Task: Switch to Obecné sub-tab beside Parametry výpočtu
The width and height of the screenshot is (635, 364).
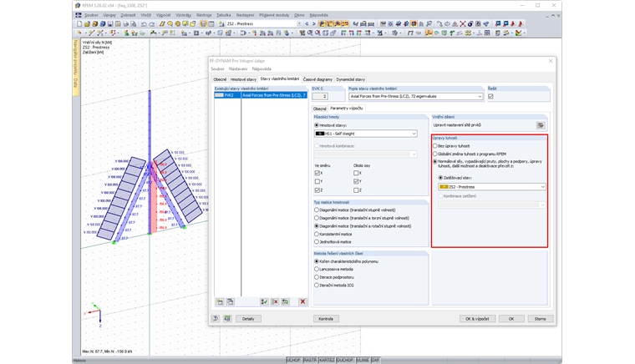Action: point(319,109)
